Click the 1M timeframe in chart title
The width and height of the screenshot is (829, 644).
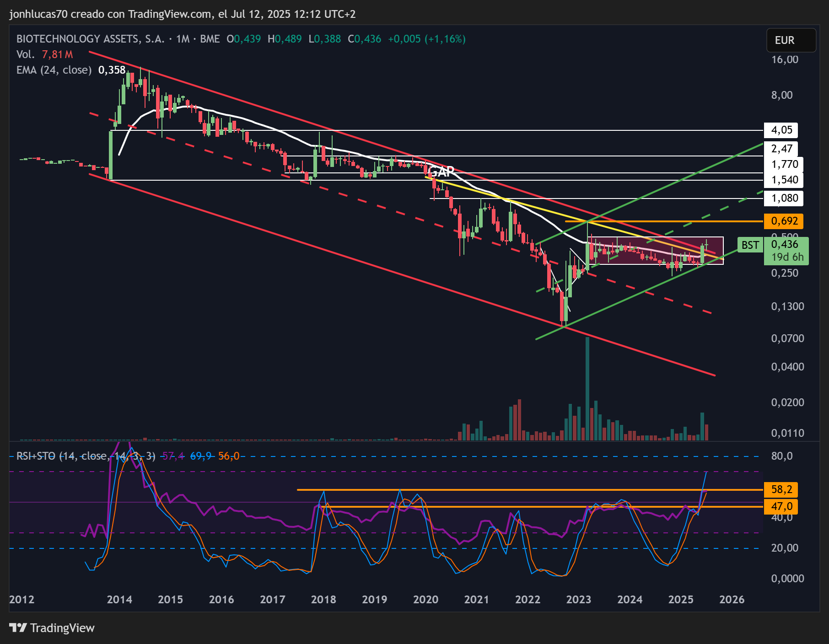click(x=183, y=39)
